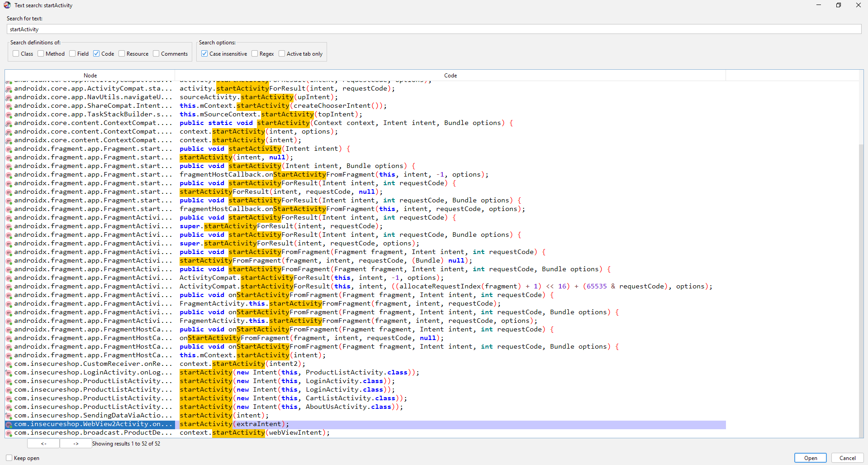
Task: Toggle the Case insensitive option
Action: [204, 53]
